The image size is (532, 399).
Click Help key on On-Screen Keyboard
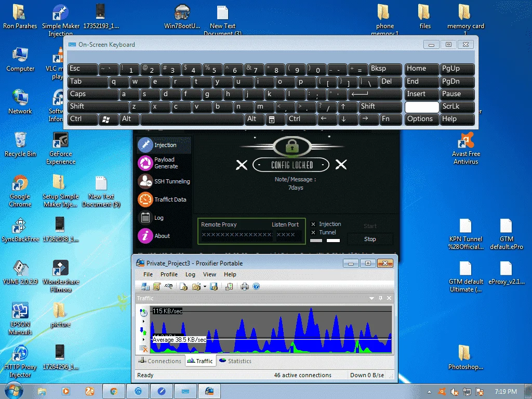click(457, 119)
